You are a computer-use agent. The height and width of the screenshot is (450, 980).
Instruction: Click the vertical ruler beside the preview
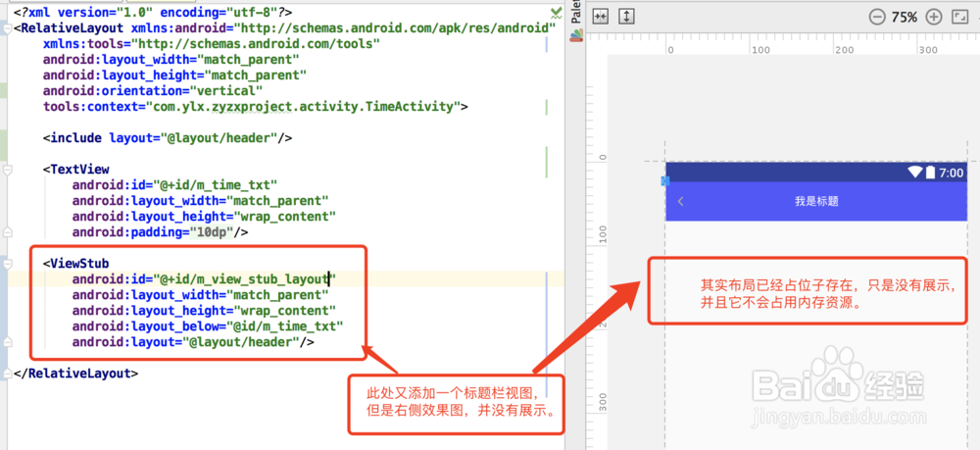596,252
